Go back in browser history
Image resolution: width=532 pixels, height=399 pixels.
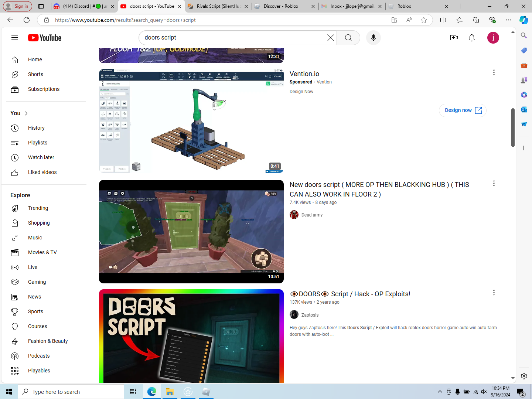point(10,20)
